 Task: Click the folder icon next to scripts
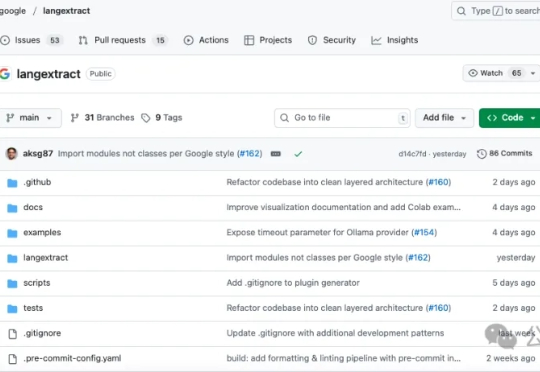tap(12, 283)
